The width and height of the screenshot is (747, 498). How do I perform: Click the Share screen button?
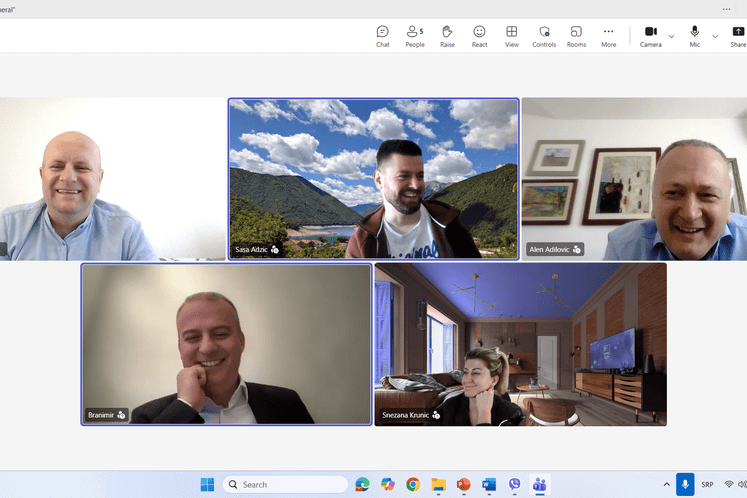[x=738, y=36]
